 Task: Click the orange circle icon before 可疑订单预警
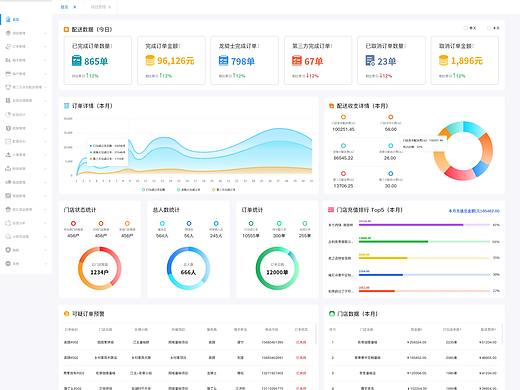pyautogui.click(x=66, y=314)
